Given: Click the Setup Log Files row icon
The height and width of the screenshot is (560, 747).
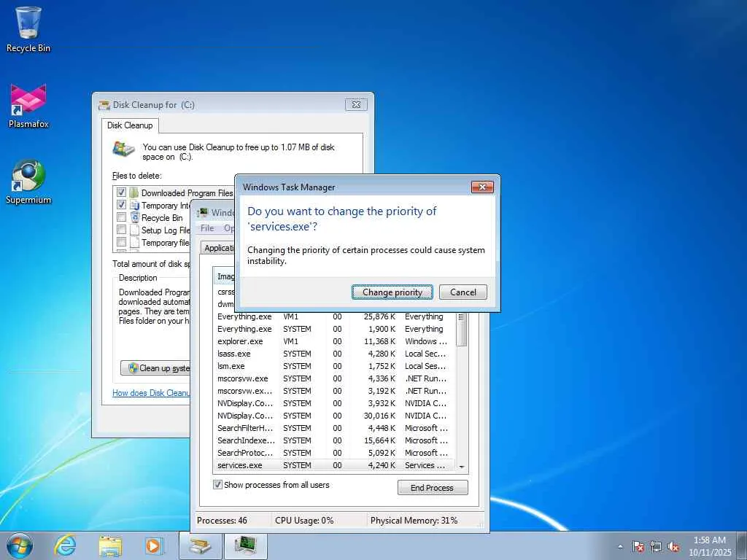Looking at the screenshot, I should tap(134, 230).
